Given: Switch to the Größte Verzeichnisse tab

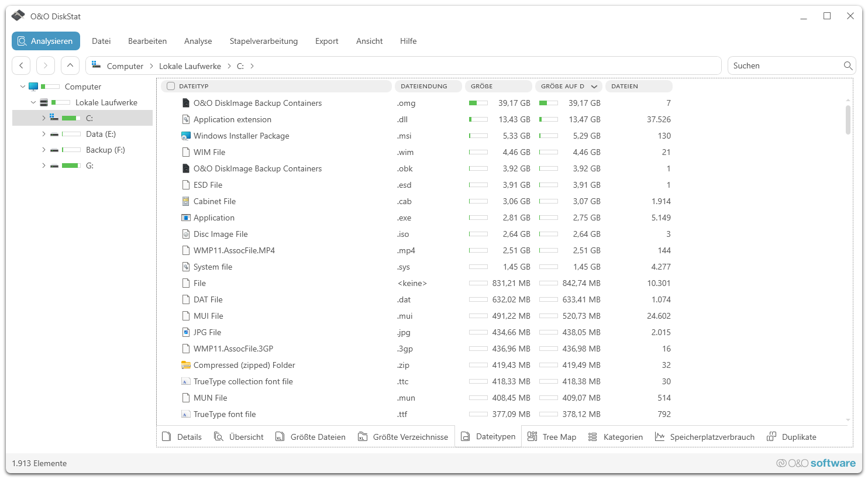Looking at the screenshot, I should [403, 437].
